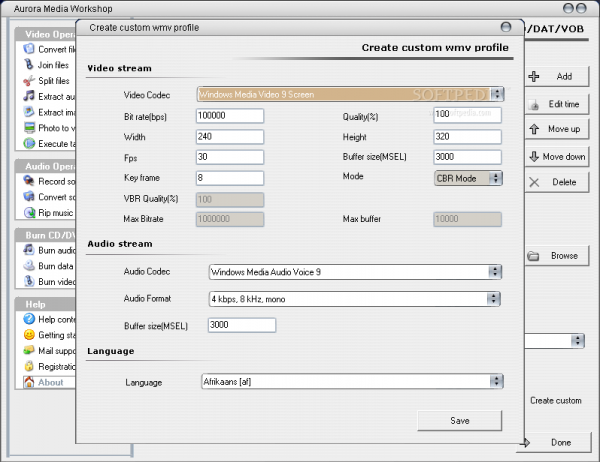The image size is (600, 462).
Task: Click the Rip music icon
Action: click(x=29, y=213)
